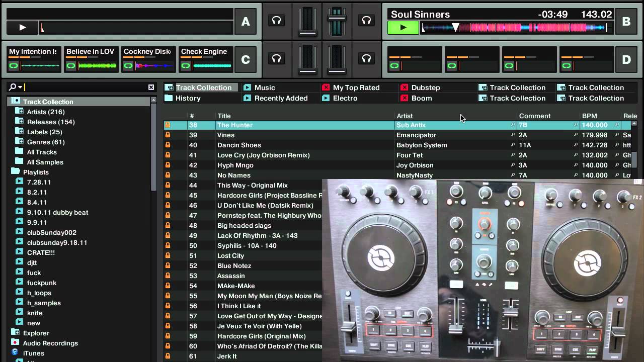Click the lock icon on the Vines row

[168, 135]
